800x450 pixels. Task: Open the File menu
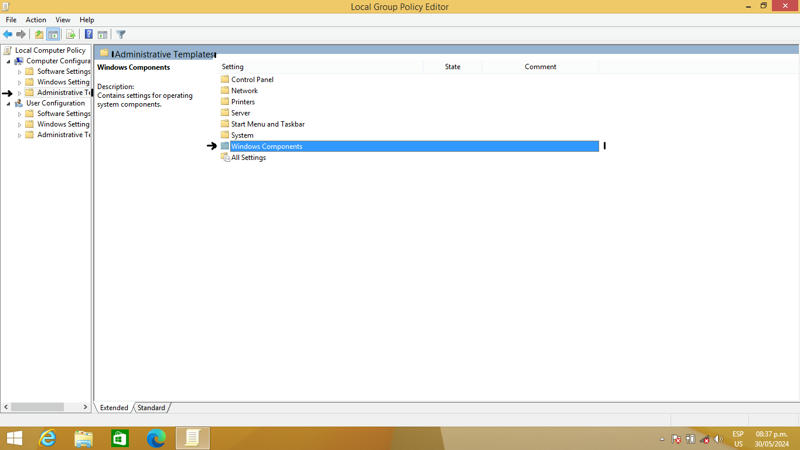[11, 20]
